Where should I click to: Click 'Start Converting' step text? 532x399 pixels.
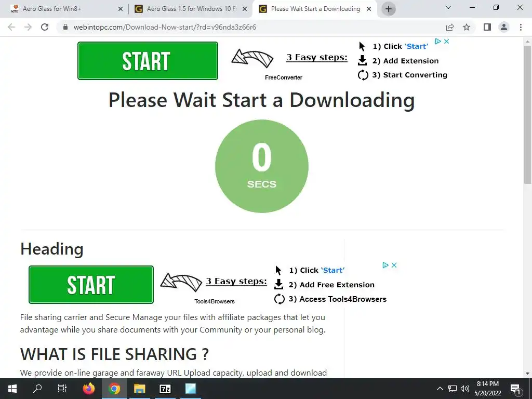(415, 75)
